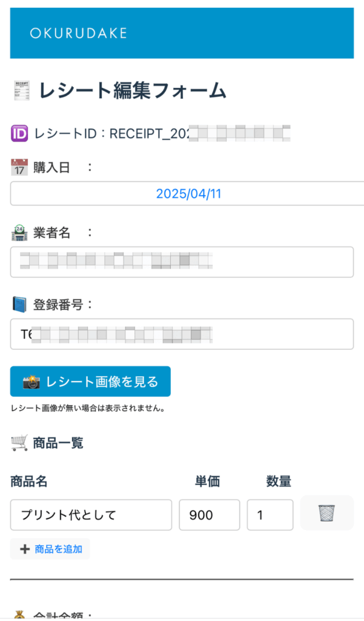Delete the item row with the trash icon
364x621 pixels.
click(327, 513)
